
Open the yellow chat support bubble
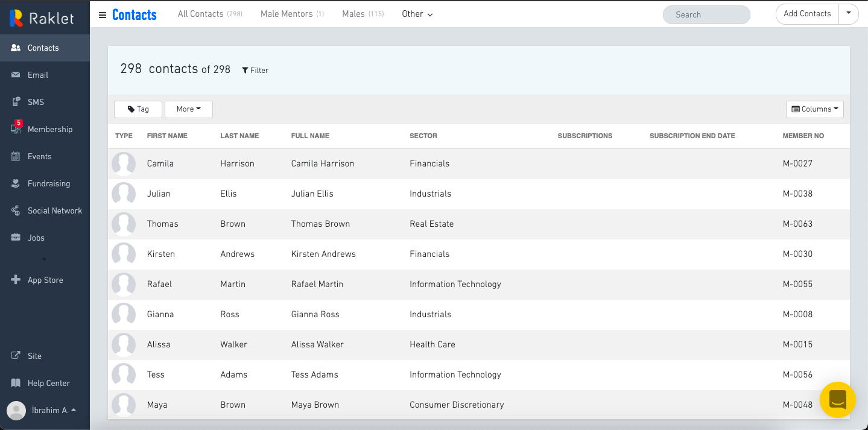[x=838, y=400]
